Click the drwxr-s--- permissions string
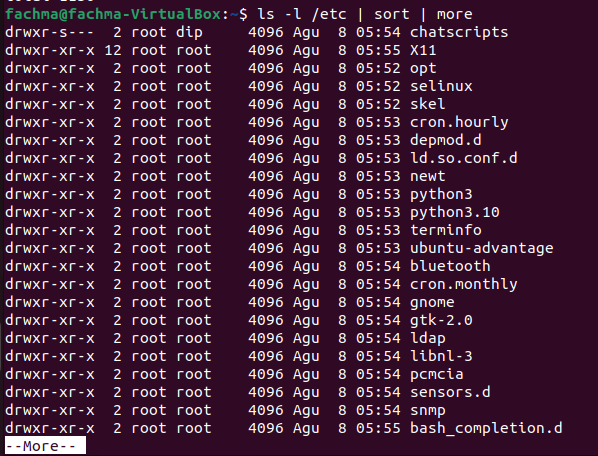 tap(50, 32)
